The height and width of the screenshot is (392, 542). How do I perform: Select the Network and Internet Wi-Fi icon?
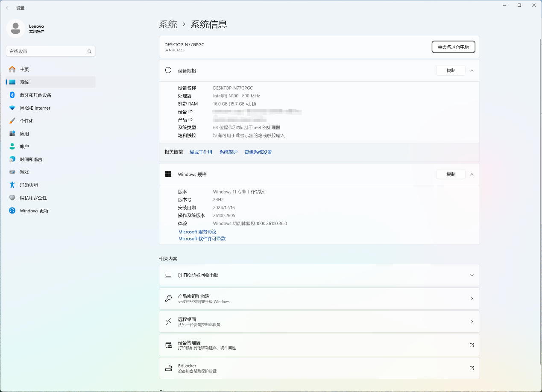point(12,108)
